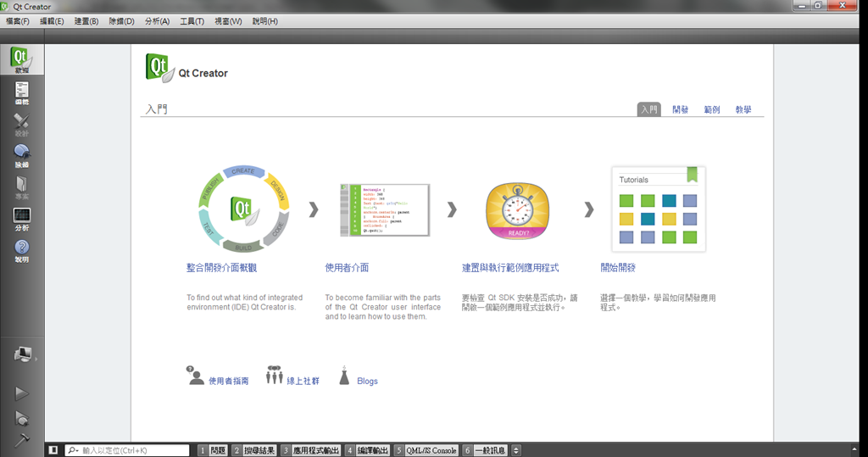Image resolution: width=868 pixels, height=457 pixels.
Task: Click the output pane selector up/down arrows
Action: pos(516,450)
